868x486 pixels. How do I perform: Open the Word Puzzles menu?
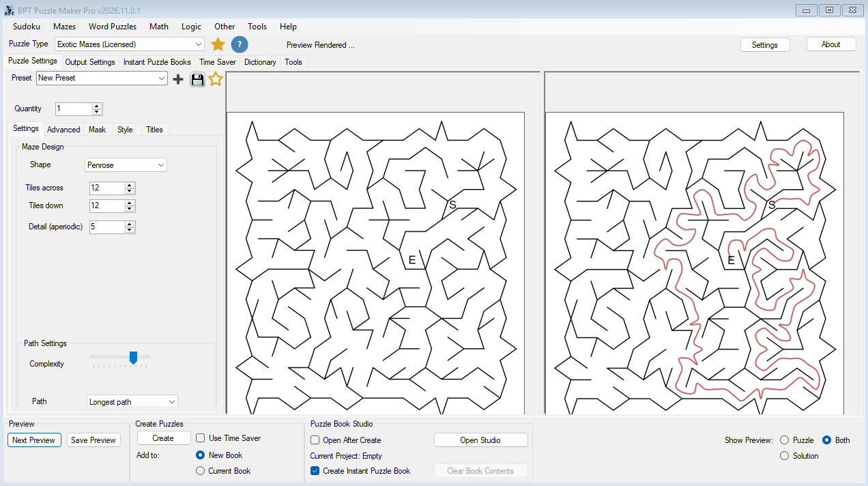pos(113,27)
